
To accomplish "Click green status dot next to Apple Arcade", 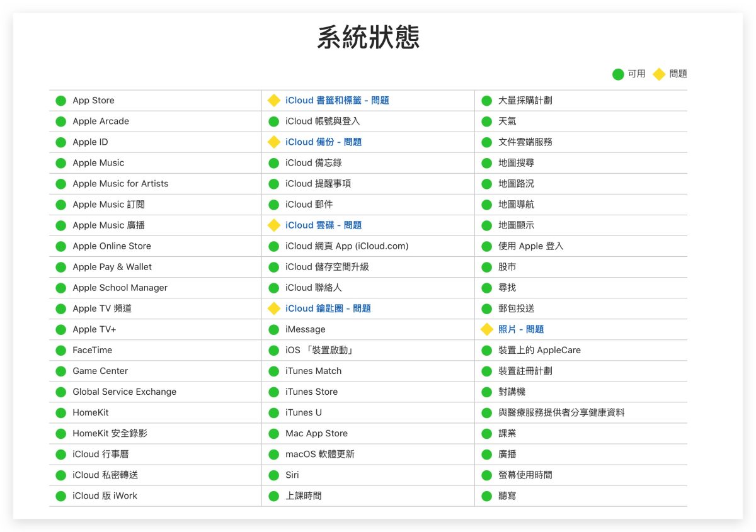I will coord(60,121).
